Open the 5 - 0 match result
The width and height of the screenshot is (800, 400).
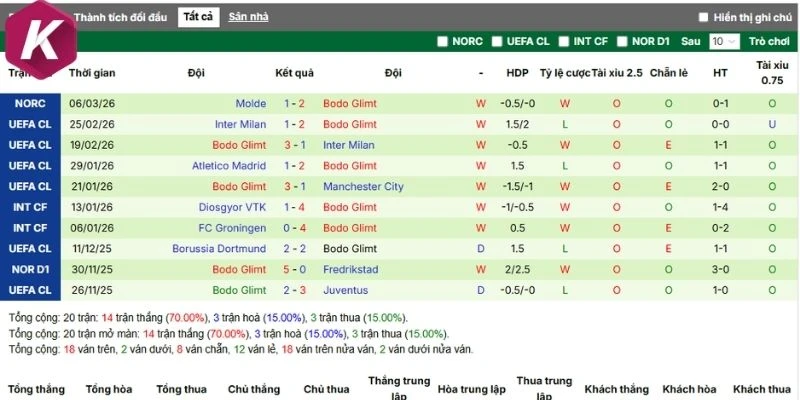pyautogui.click(x=294, y=270)
